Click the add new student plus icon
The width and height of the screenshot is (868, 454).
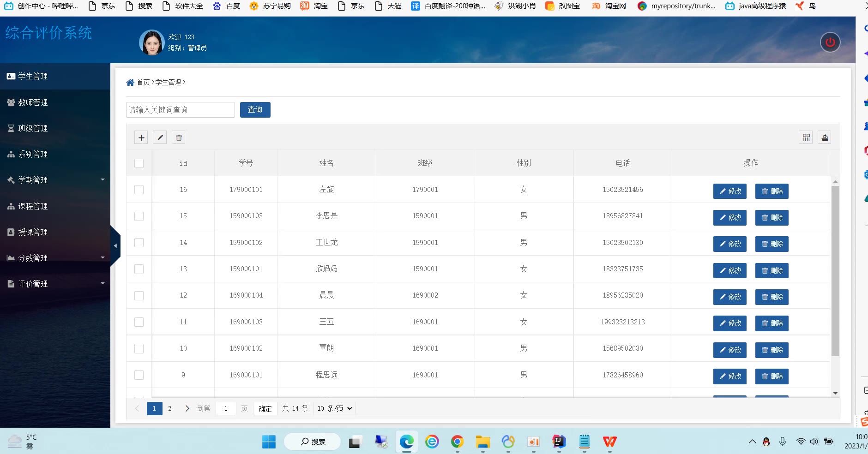(141, 137)
